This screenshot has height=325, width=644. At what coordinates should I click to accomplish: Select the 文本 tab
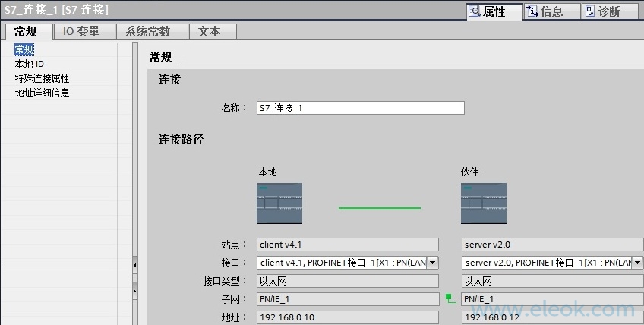point(209,31)
